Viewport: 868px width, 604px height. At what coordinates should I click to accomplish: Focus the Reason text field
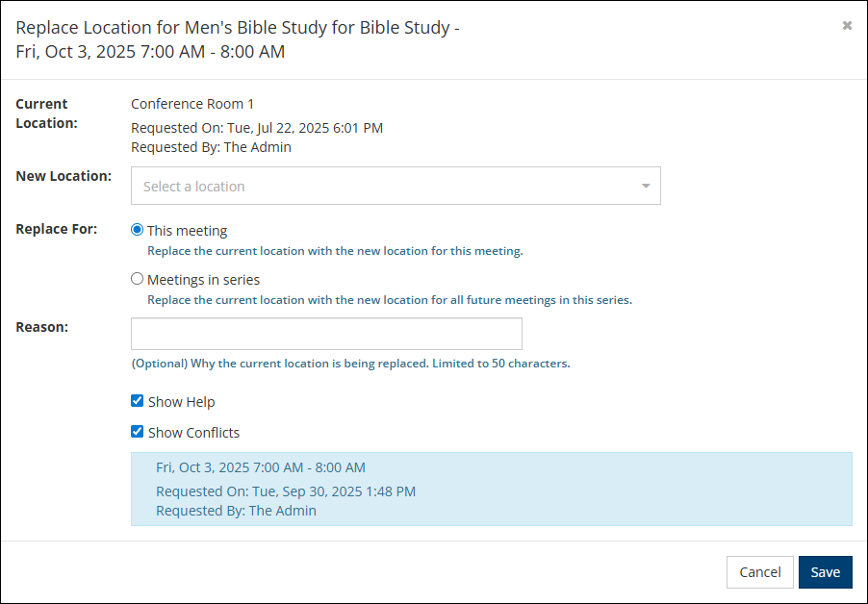326,334
